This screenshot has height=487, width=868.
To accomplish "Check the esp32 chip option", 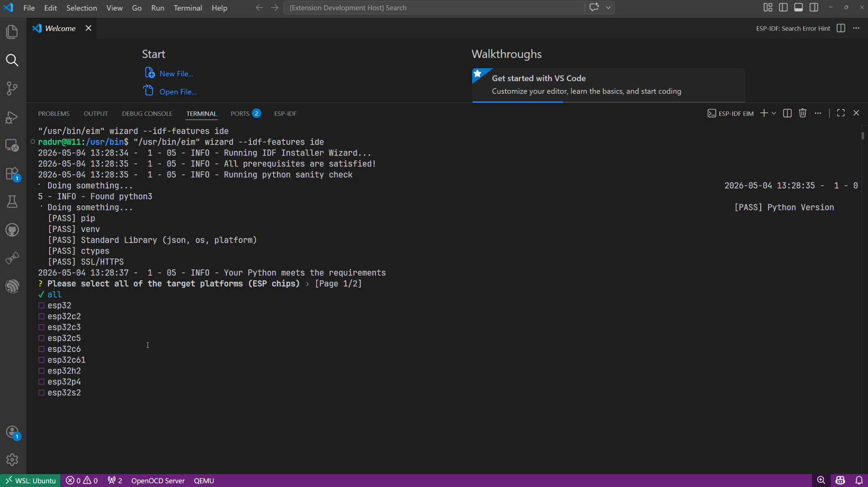I will pos(55,305).
